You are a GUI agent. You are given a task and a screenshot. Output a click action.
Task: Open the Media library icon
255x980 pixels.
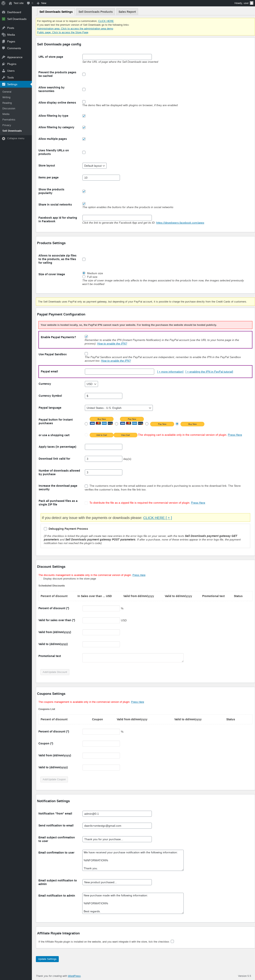[4, 35]
